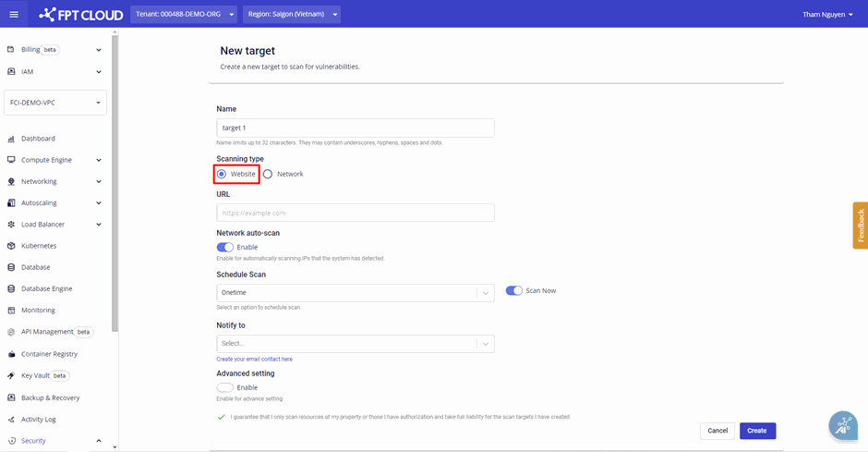Click the Database Engine icon
Image resolution: width=868 pixels, height=452 pixels.
10,288
